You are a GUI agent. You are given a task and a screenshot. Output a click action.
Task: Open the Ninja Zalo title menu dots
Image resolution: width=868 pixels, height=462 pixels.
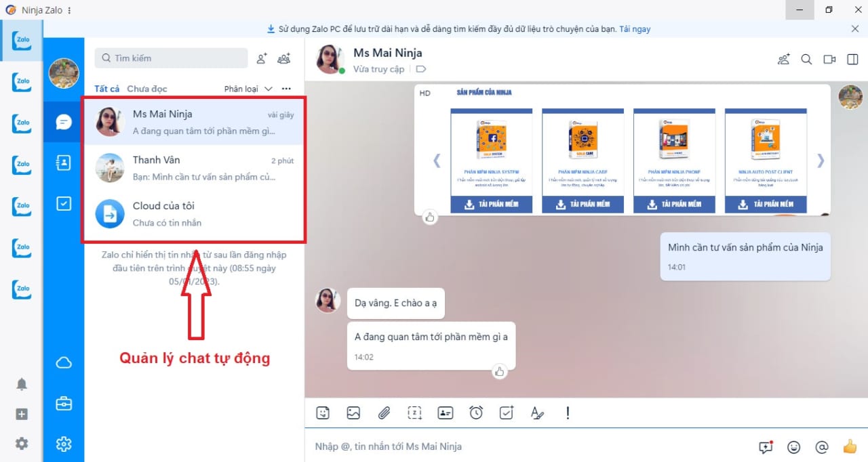69,10
